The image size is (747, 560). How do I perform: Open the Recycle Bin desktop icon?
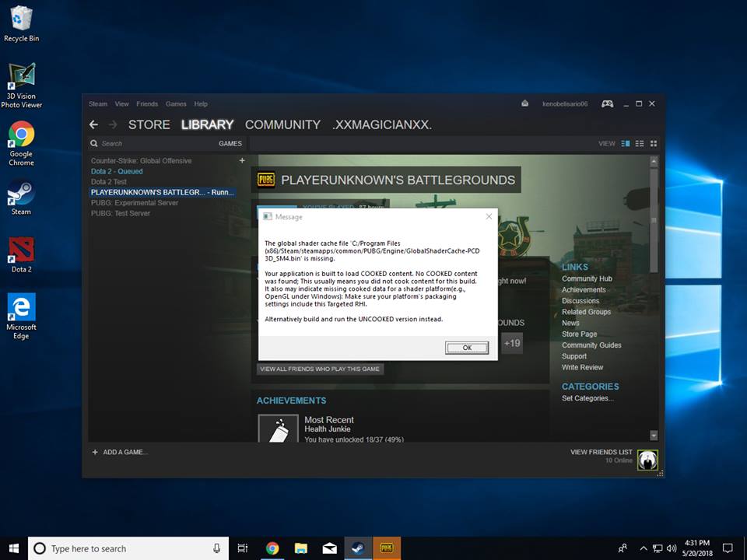click(21, 24)
